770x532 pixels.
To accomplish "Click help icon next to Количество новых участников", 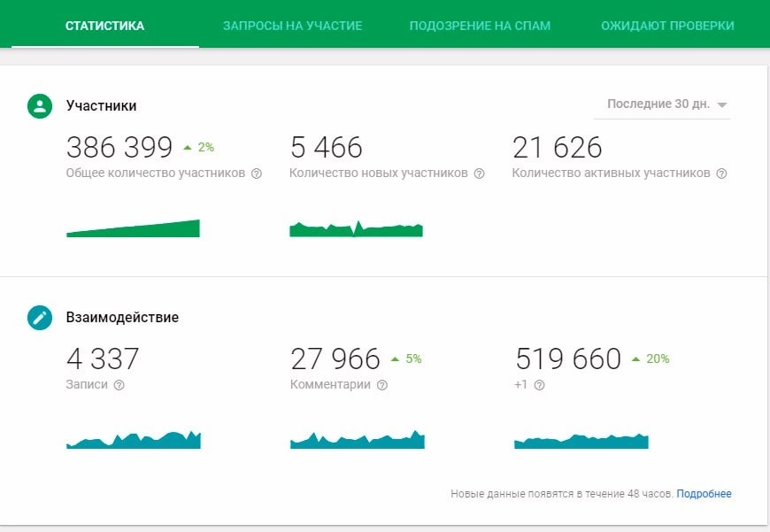I will [479, 173].
